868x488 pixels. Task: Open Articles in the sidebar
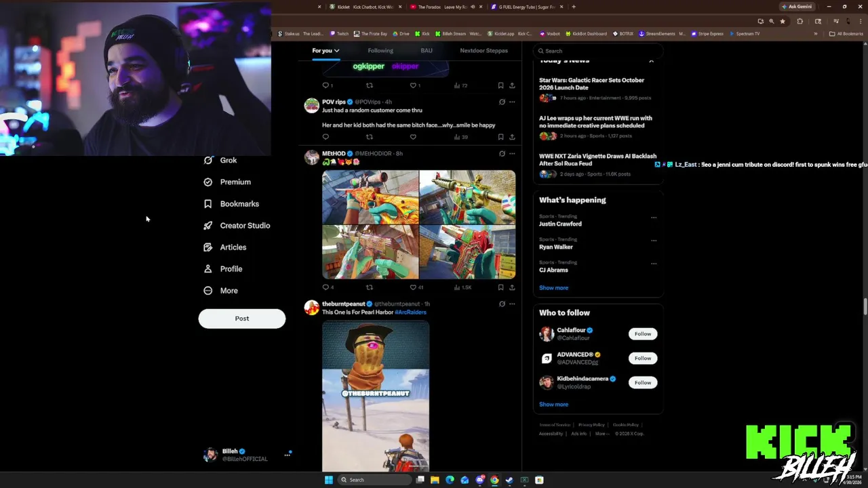(x=225, y=247)
